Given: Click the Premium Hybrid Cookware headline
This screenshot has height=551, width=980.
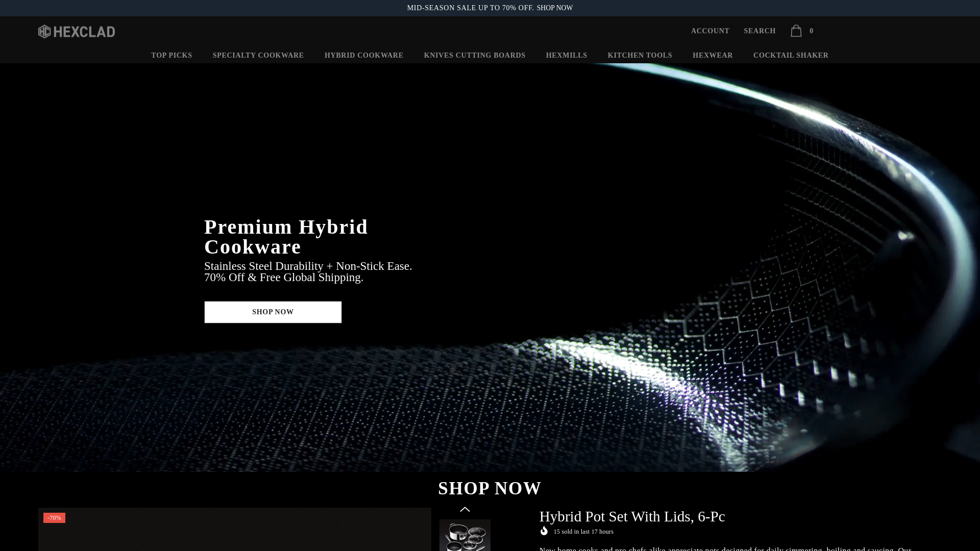Looking at the screenshot, I should pyautogui.click(x=286, y=237).
